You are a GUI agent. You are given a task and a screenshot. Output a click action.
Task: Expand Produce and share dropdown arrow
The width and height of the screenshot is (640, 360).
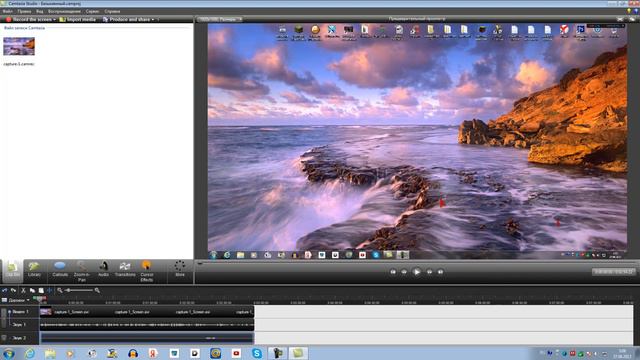[x=153, y=19]
